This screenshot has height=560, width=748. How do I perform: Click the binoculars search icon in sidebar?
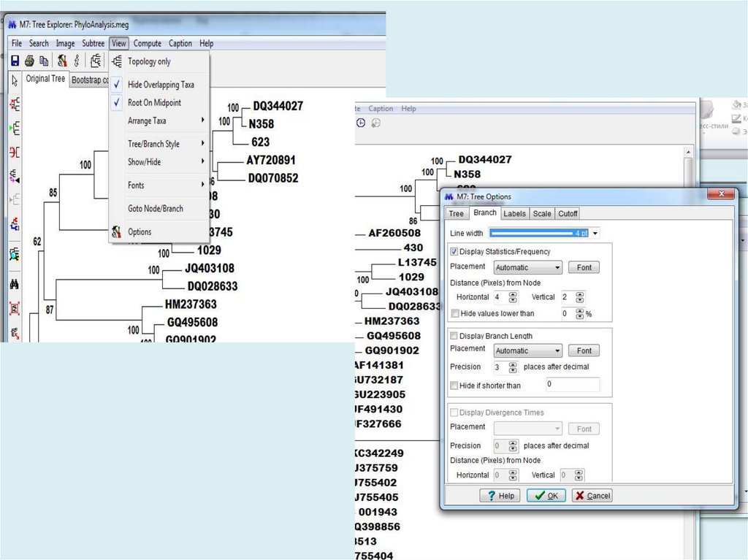(x=14, y=283)
